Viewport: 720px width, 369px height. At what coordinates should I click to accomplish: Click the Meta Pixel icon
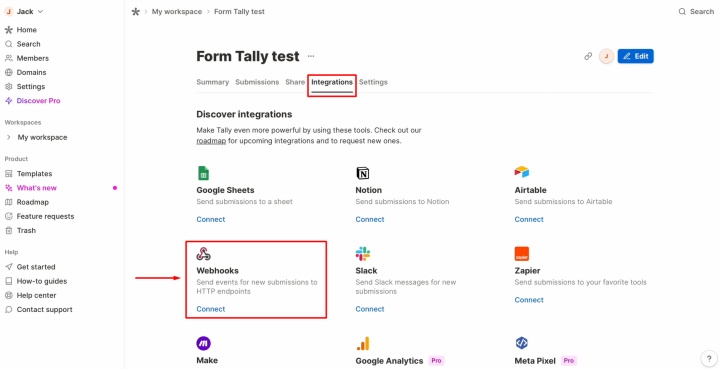coord(522,343)
